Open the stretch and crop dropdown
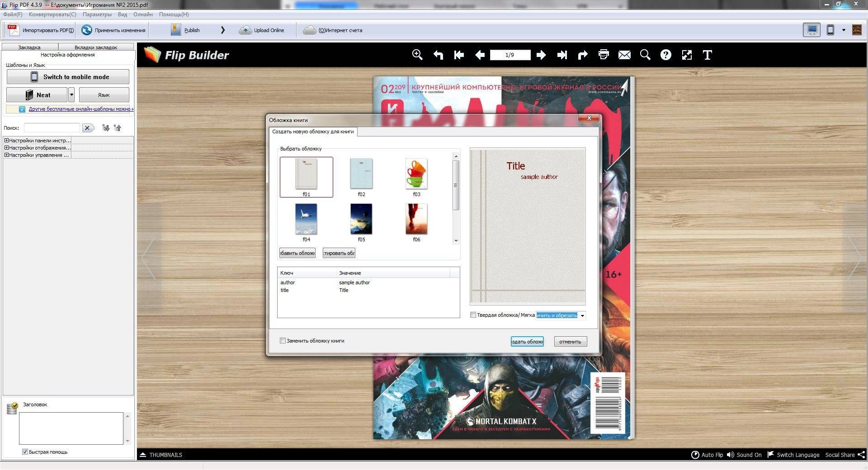 pos(582,315)
